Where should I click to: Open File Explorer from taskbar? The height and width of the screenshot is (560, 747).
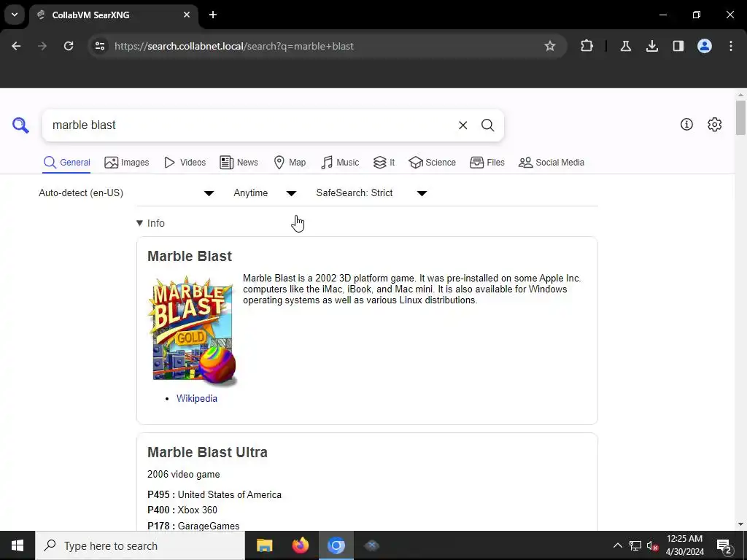264,545
